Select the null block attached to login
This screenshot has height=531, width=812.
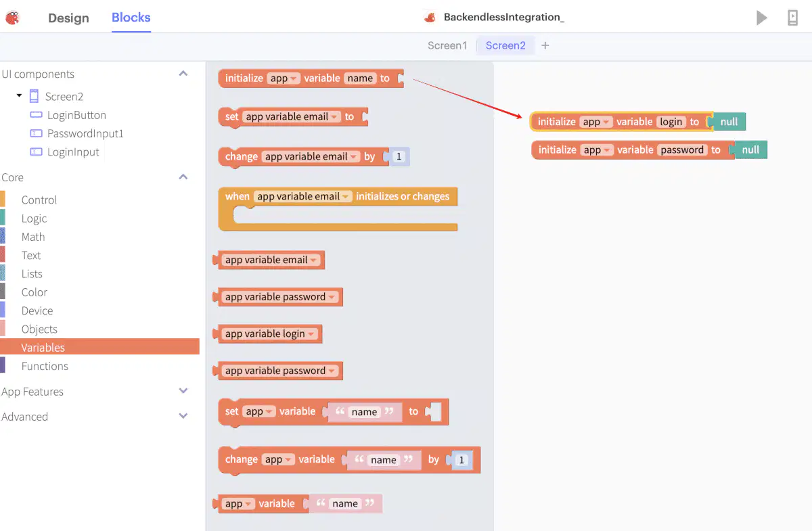point(728,122)
